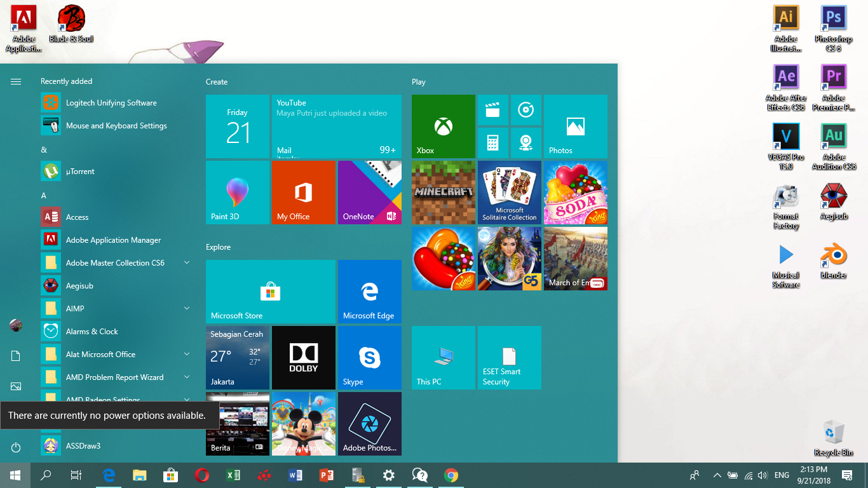Select the VEGAS Pro 15.0 desktop shortcut
The width and height of the screenshot is (868, 488).
coord(786,147)
